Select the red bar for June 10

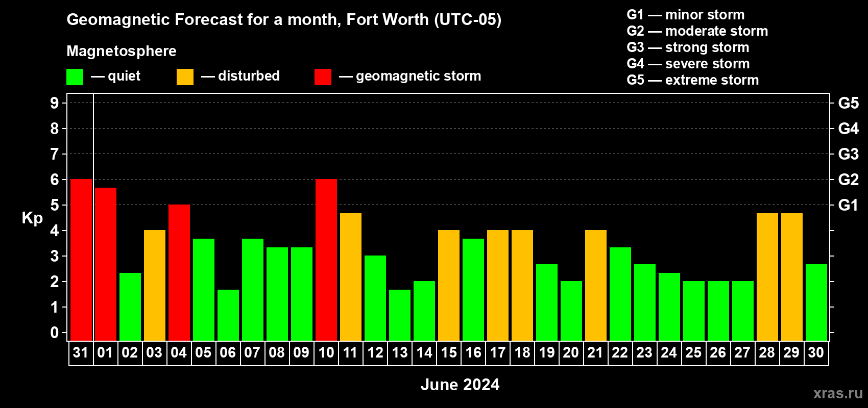[326, 260]
